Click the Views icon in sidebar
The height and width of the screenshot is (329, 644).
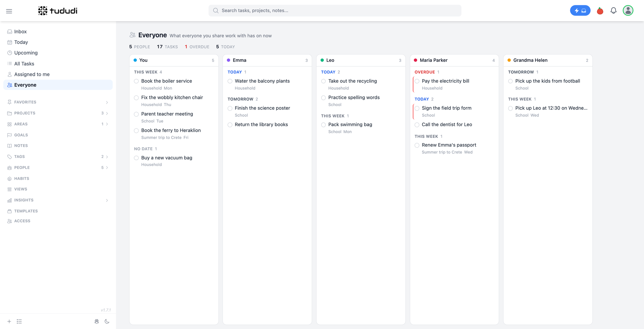point(9,189)
